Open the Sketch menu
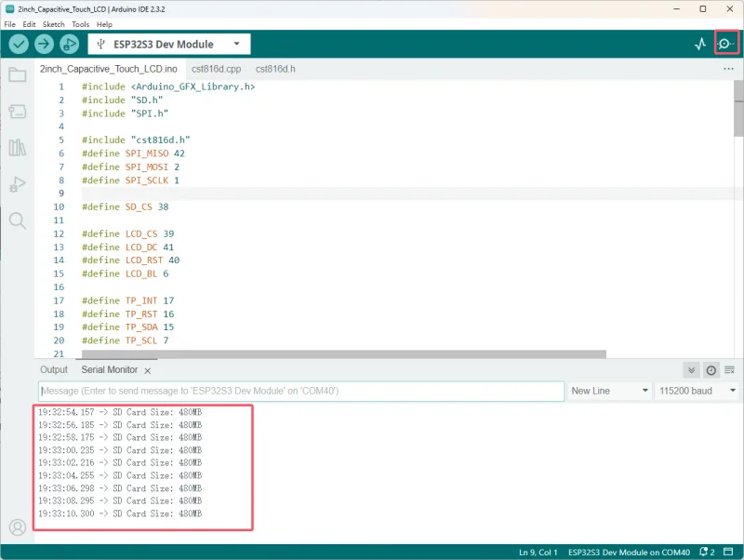744x560 pixels. pyautogui.click(x=54, y=24)
